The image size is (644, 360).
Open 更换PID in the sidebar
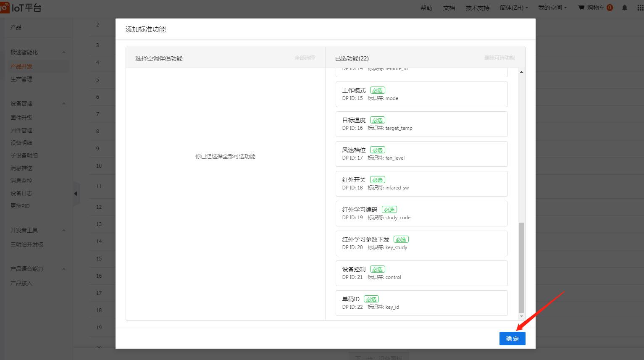(x=20, y=206)
